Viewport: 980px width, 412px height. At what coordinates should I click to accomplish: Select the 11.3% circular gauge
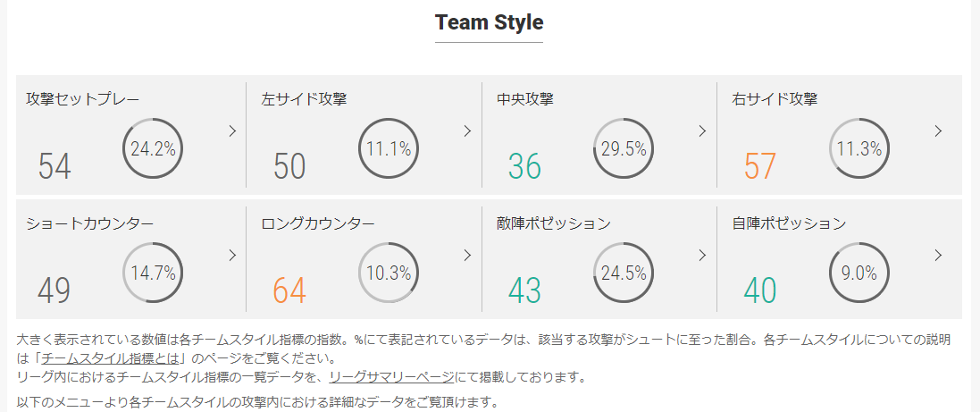[x=859, y=148]
